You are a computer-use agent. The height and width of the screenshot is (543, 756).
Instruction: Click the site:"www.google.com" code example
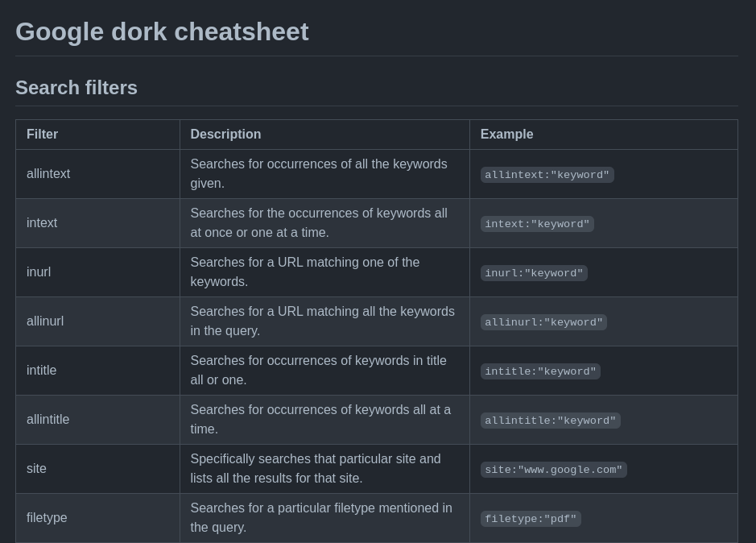[x=553, y=470]
